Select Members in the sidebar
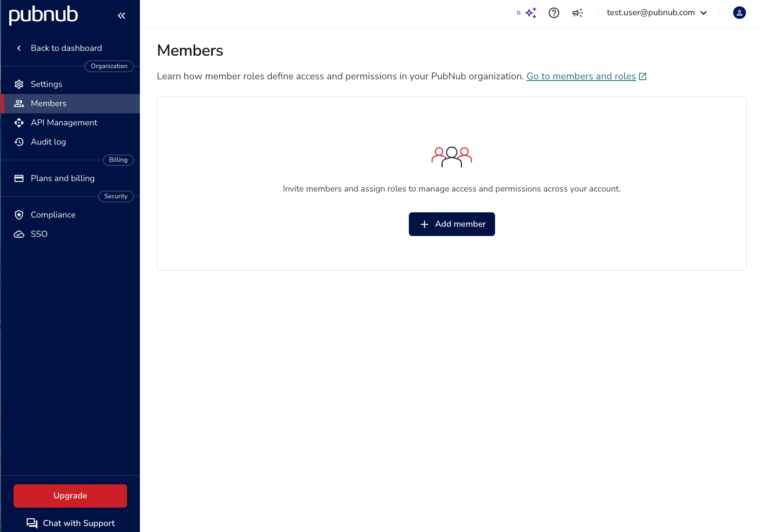The image size is (760, 532). [x=71, y=103]
